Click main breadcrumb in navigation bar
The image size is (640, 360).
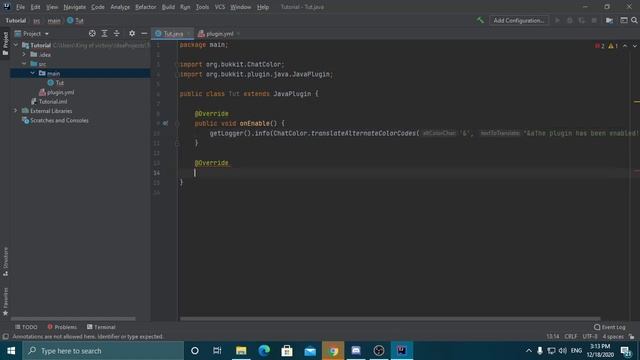[54, 20]
